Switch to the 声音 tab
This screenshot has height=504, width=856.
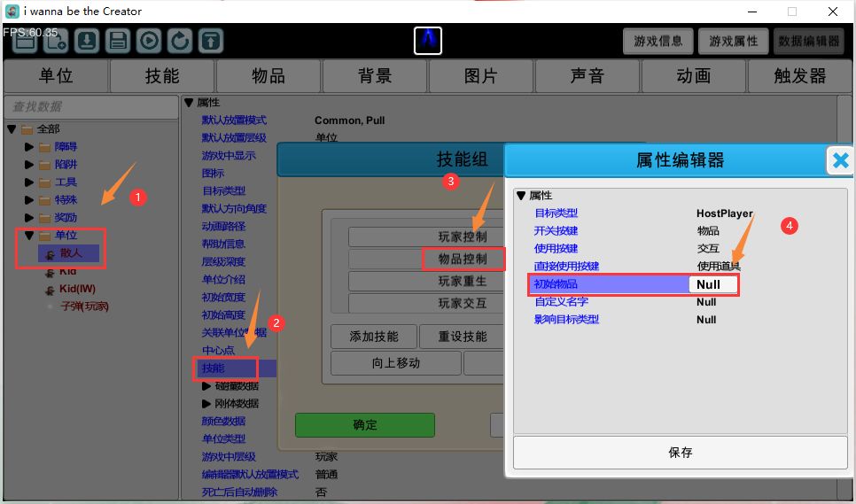pyautogui.click(x=587, y=76)
